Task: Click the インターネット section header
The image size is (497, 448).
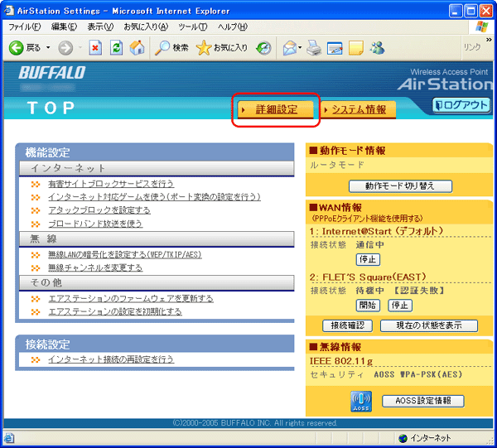Action: 157,168
